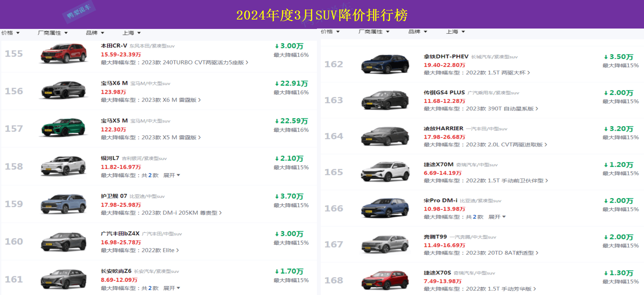Open the 2023款 DM-i 205KM 尊贵型 trim link

[181, 213]
